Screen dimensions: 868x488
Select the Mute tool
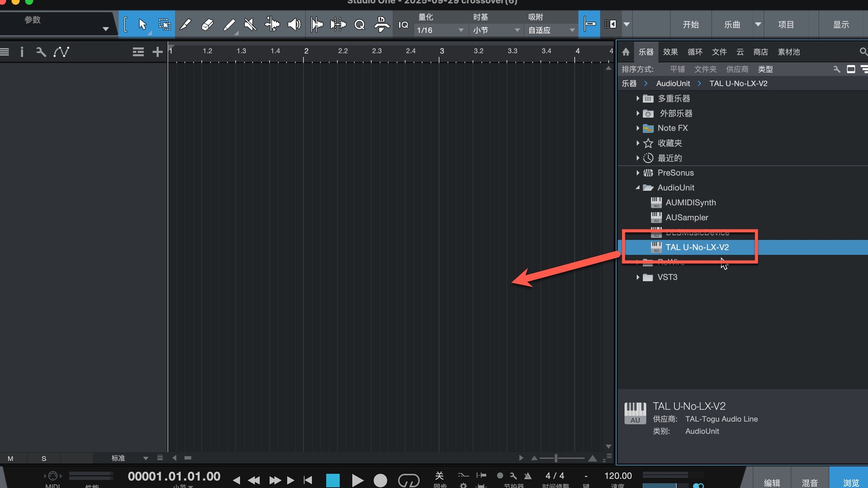[250, 24]
